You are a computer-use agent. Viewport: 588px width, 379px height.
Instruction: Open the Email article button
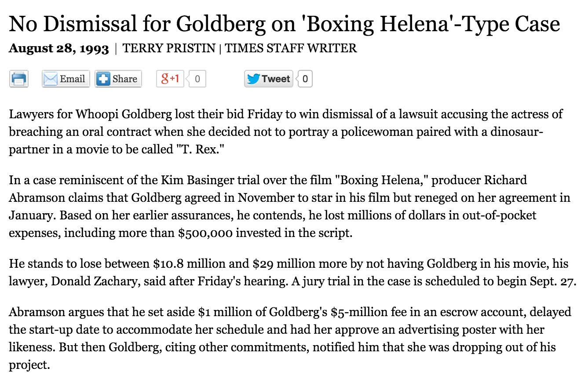pos(66,79)
